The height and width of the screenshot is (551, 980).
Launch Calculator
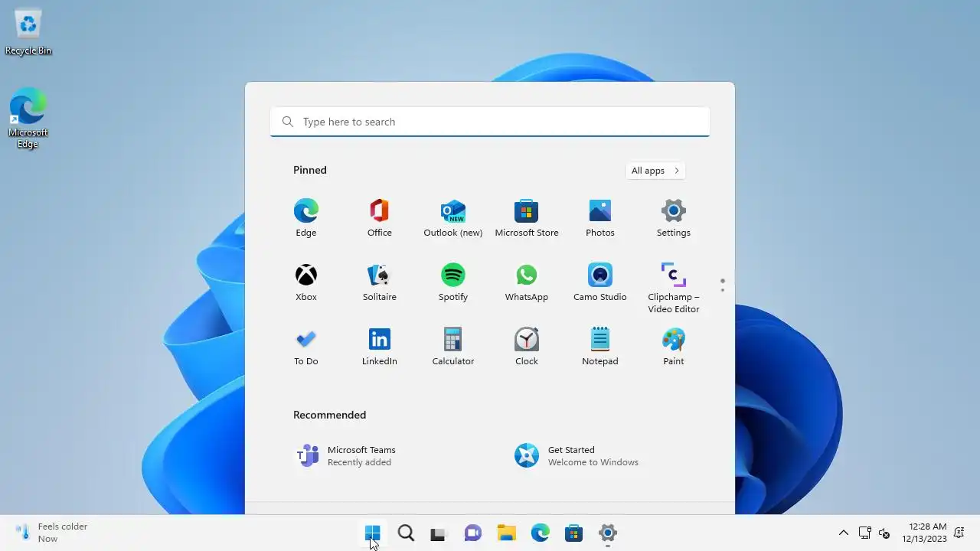(452, 347)
